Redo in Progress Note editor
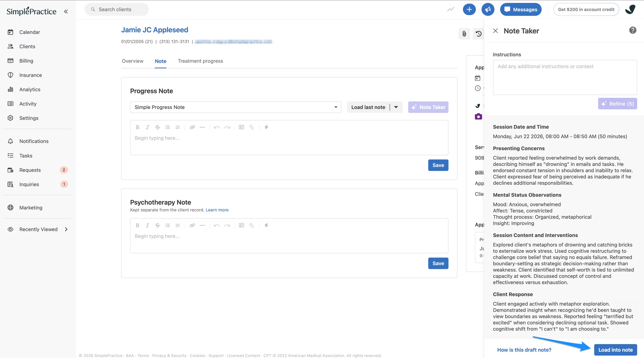 point(227,127)
